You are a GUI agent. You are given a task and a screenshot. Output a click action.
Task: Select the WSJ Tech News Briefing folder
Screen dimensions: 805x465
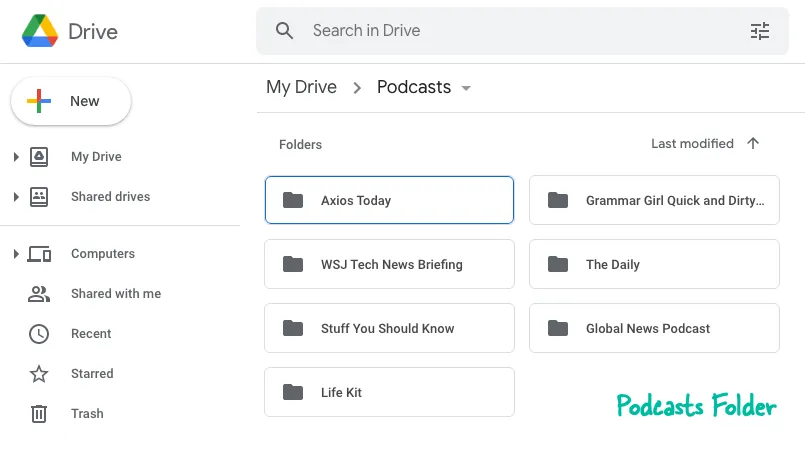point(389,264)
